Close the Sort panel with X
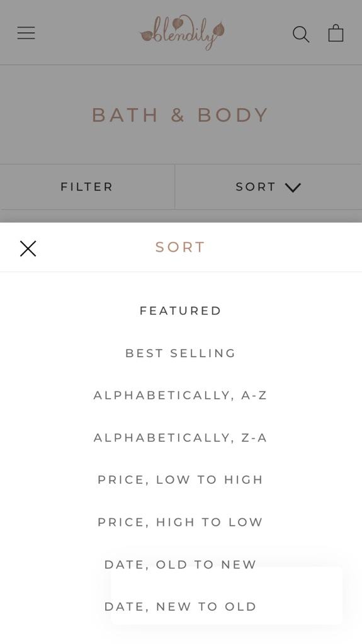This screenshot has height=644, width=362. [x=28, y=248]
